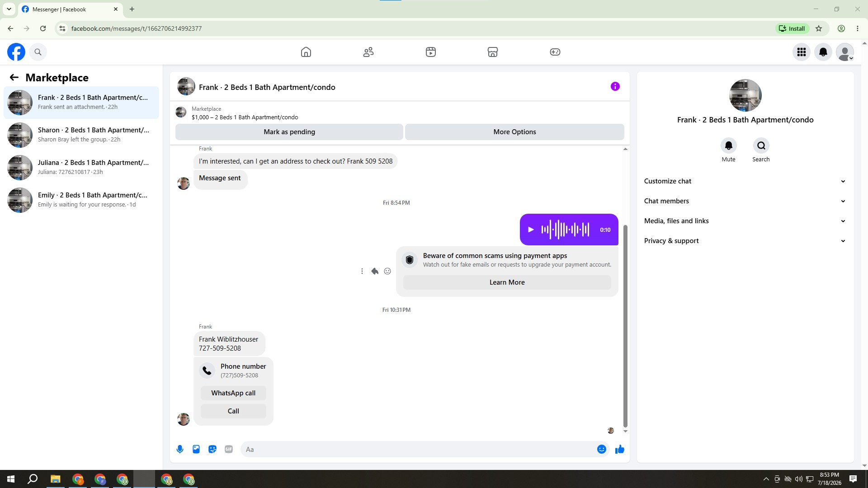Open the Friends icon in top navigation
The height and width of the screenshot is (488, 868).
[x=368, y=52]
